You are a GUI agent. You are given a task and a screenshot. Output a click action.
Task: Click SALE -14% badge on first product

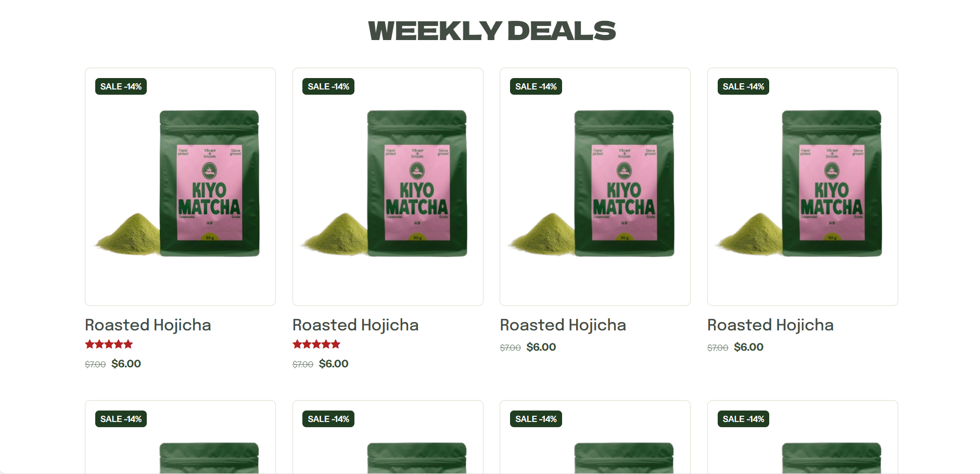[121, 86]
